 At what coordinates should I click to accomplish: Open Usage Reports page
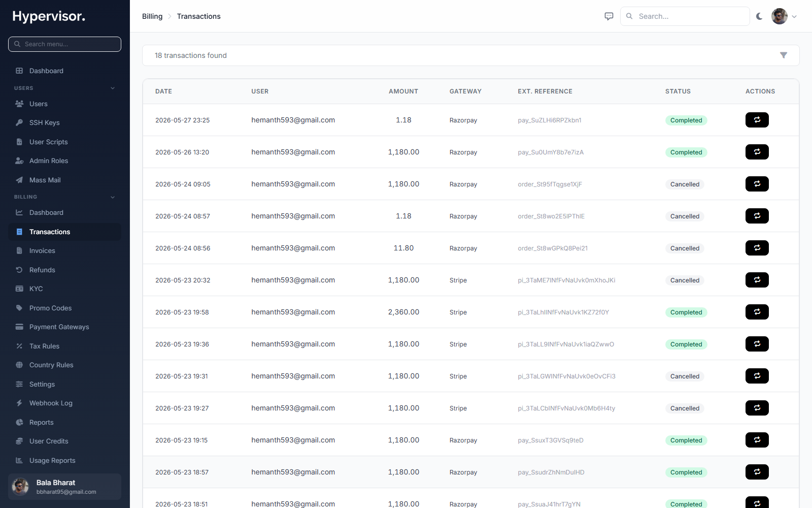64,460
